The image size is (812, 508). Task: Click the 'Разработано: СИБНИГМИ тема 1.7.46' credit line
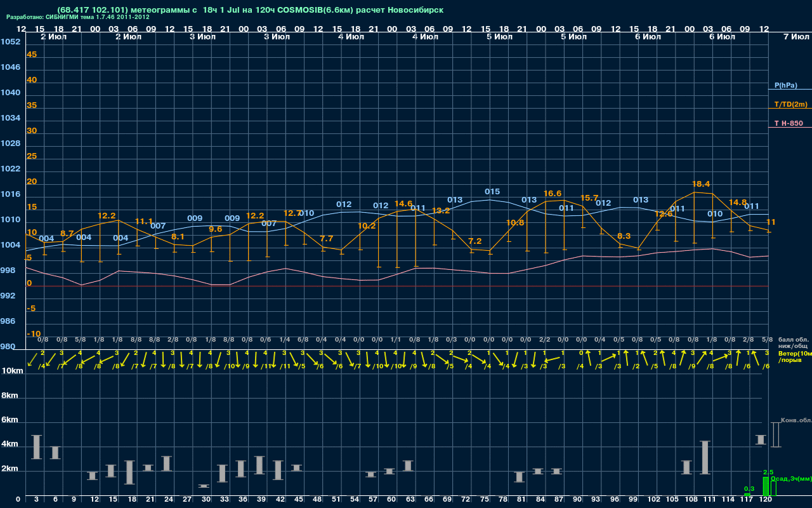click(x=77, y=17)
